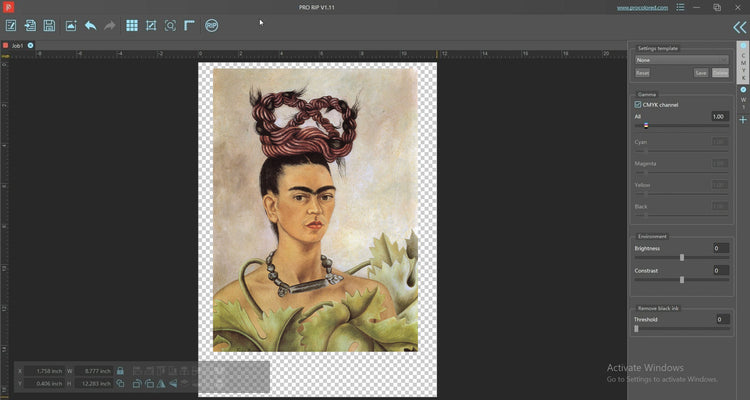The width and height of the screenshot is (750, 400).
Task: Click the new job icon in toolbar
Action: click(11, 25)
